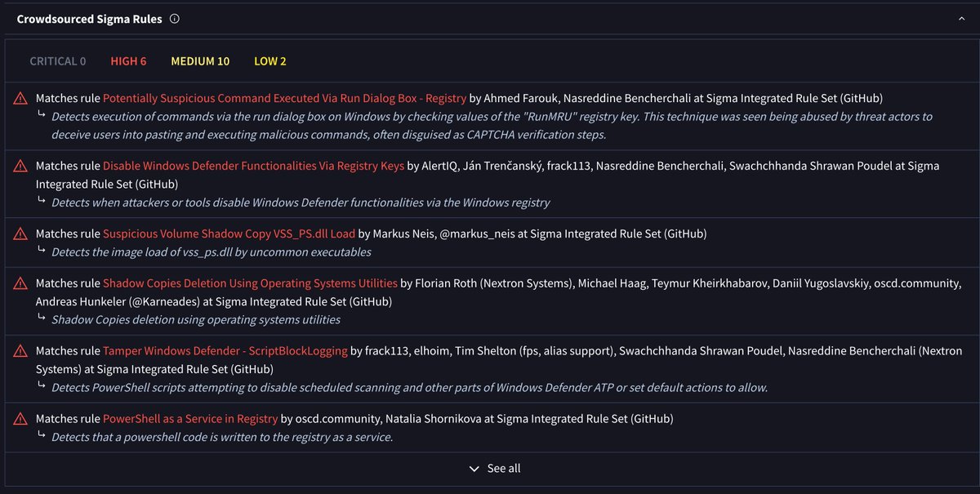
Task: Click description about disabling Defender via Windows registry
Action: point(301,202)
